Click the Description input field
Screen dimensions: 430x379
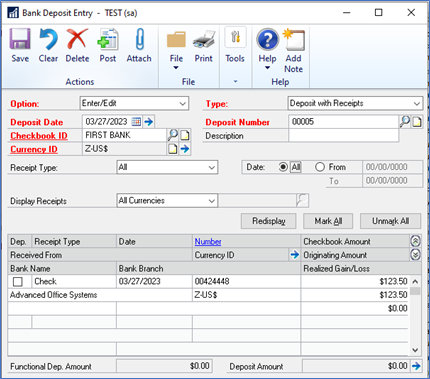pyautogui.click(x=343, y=136)
